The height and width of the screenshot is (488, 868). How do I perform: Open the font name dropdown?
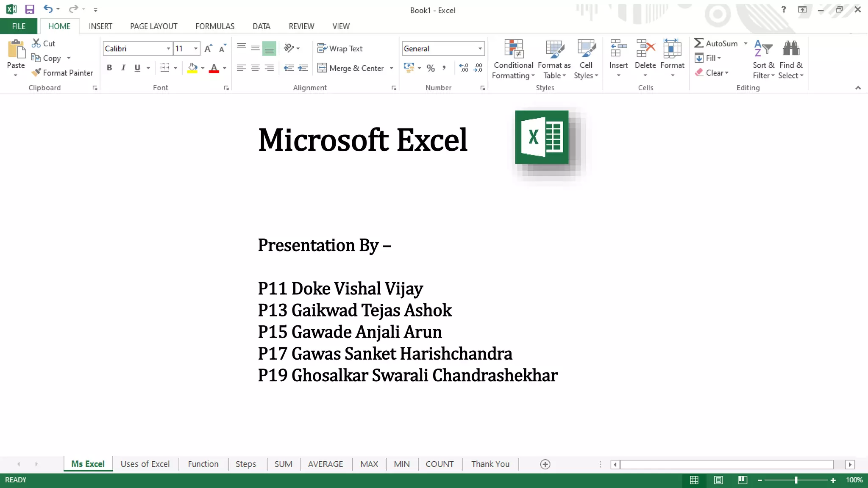tap(168, 48)
